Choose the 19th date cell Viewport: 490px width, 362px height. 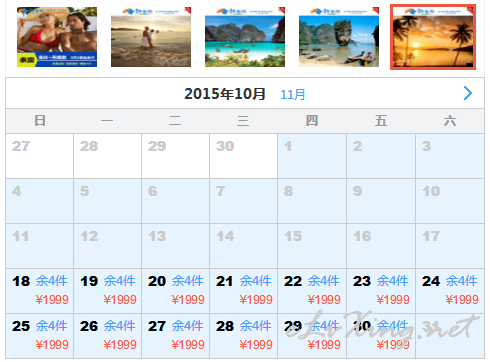click(108, 291)
